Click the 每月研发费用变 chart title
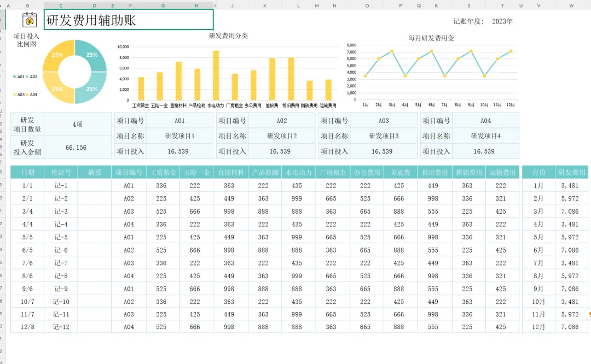The width and height of the screenshot is (591, 364). 431,38
